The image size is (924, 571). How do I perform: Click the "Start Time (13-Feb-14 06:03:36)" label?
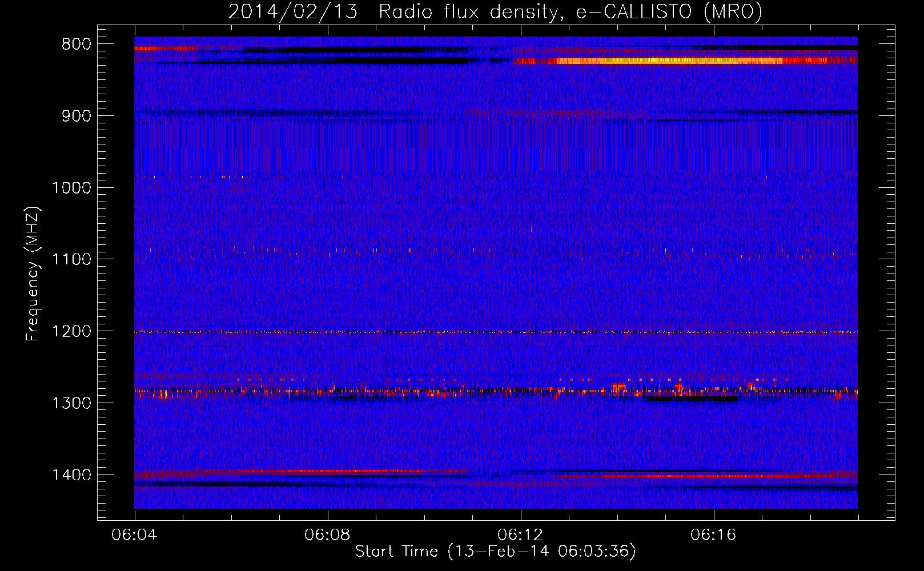[x=495, y=552]
